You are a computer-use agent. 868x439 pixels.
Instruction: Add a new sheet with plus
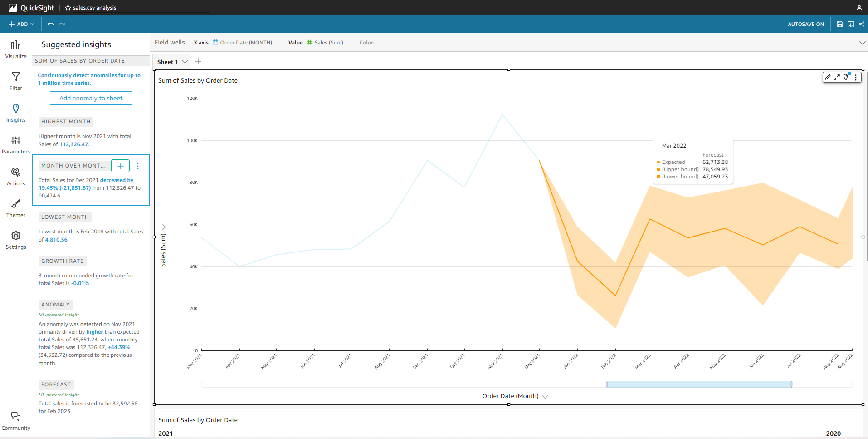[x=198, y=61]
